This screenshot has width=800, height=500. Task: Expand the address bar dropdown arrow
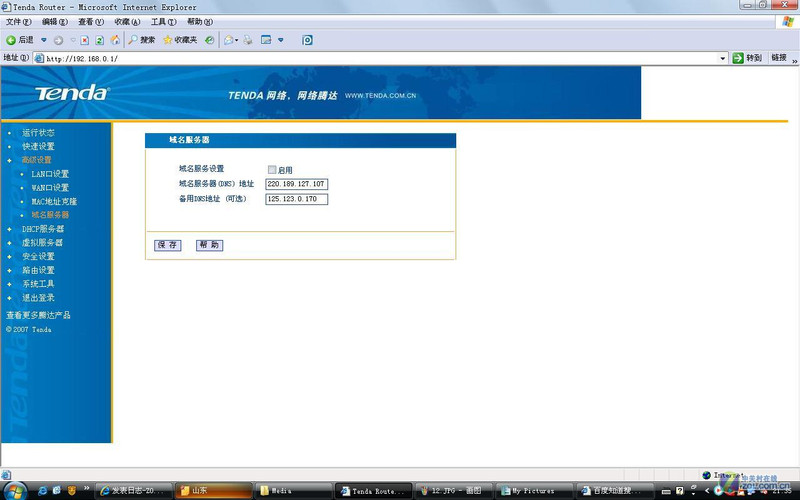coord(722,59)
